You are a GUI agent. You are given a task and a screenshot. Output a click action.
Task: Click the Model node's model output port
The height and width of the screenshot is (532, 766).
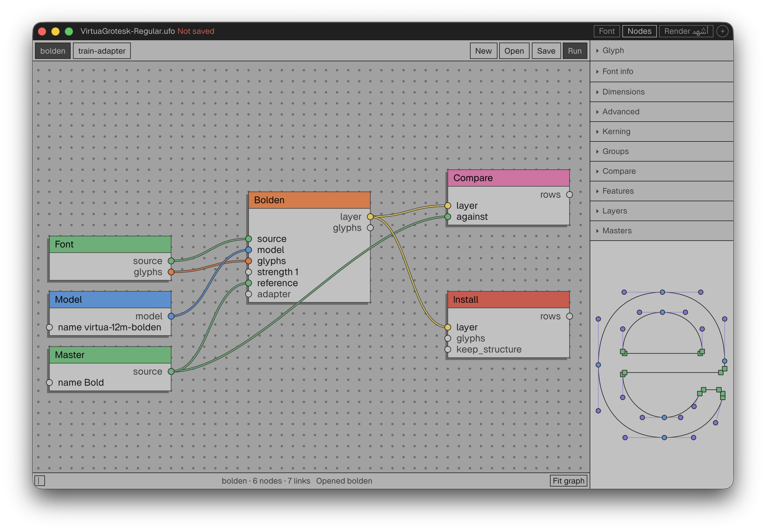[171, 316]
